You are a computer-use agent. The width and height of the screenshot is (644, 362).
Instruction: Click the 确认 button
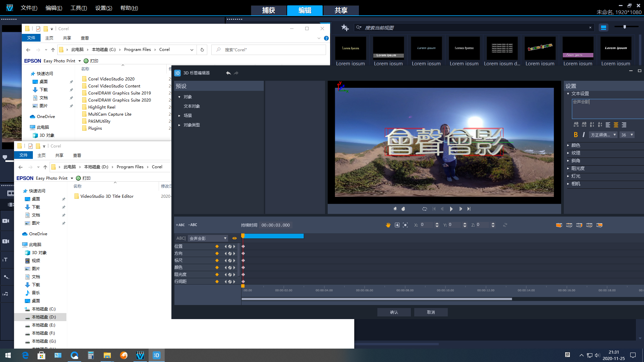(394, 312)
